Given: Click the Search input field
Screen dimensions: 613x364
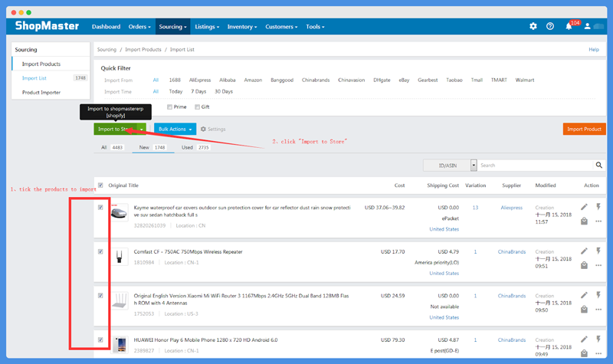Looking at the screenshot, I should pos(535,165).
